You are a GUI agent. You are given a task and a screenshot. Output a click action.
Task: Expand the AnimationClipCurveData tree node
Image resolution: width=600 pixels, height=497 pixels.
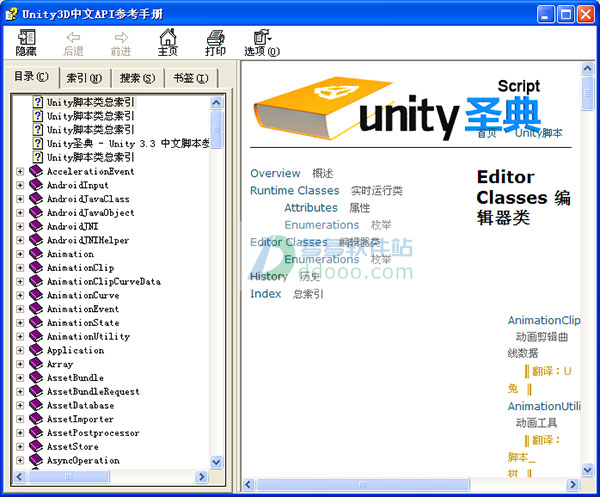click(20, 282)
